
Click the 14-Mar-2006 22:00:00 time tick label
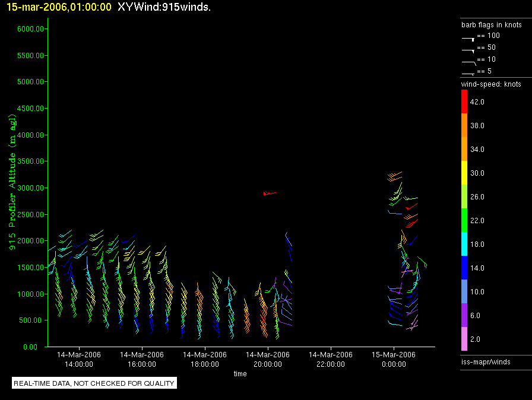[331, 359]
